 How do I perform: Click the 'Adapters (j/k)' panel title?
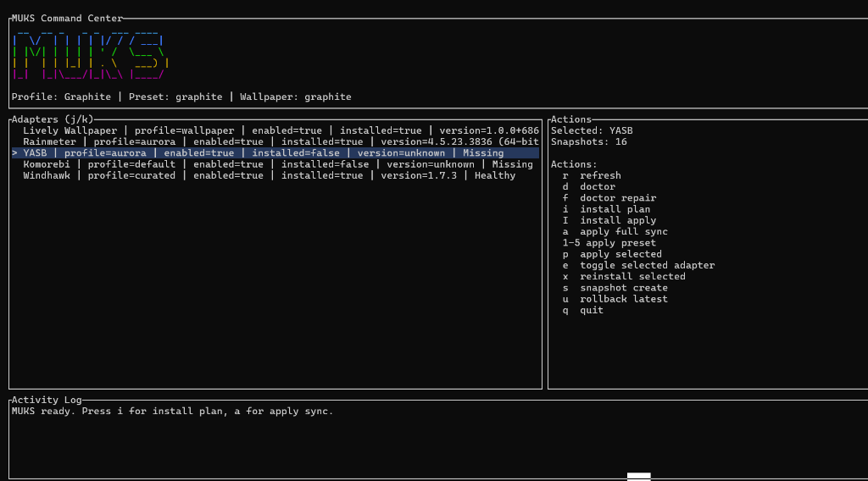click(x=53, y=119)
